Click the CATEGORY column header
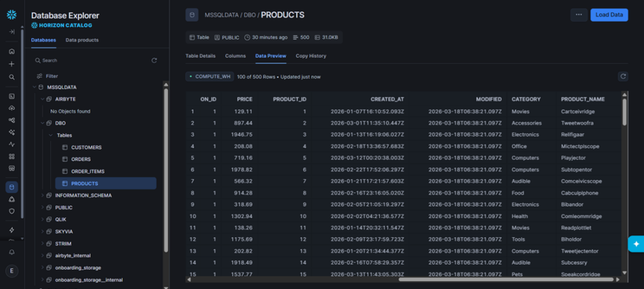The height and width of the screenshot is (289, 644). tap(526, 99)
